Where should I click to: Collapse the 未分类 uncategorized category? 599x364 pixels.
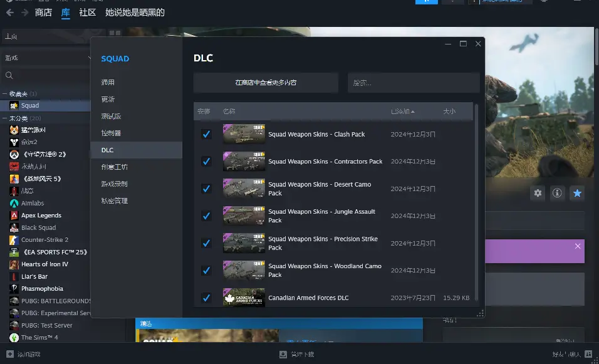[4, 118]
